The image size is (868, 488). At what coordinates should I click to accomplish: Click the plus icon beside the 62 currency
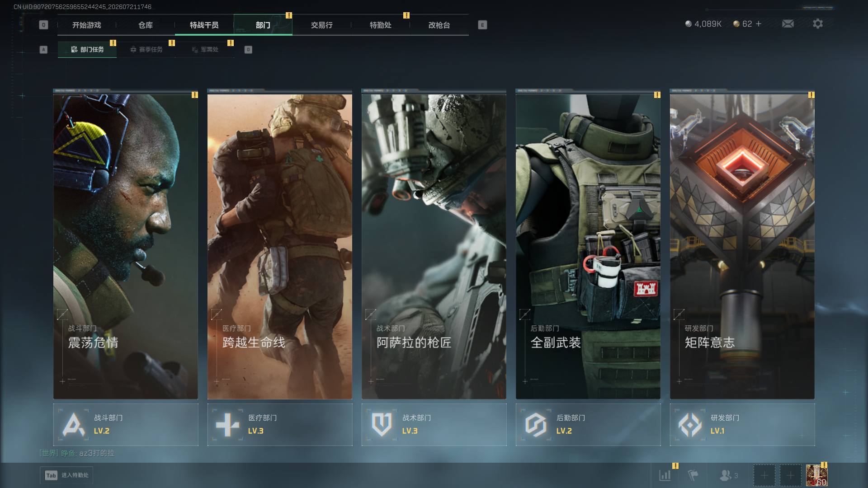coord(759,23)
